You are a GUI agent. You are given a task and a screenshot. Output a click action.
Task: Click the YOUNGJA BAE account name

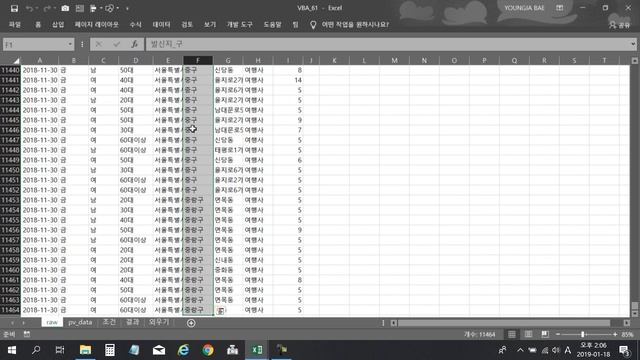pyautogui.click(x=524, y=8)
